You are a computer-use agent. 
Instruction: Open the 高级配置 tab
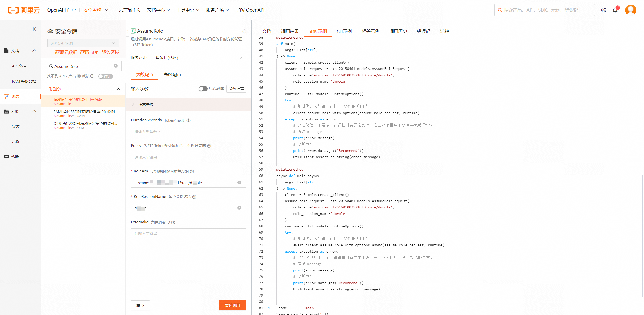pyautogui.click(x=172, y=75)
